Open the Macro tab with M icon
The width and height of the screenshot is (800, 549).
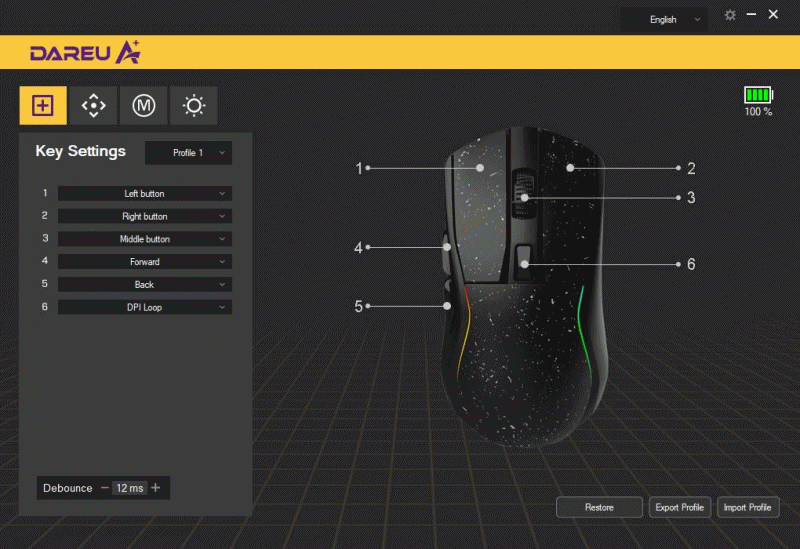(x=143, y=106)
